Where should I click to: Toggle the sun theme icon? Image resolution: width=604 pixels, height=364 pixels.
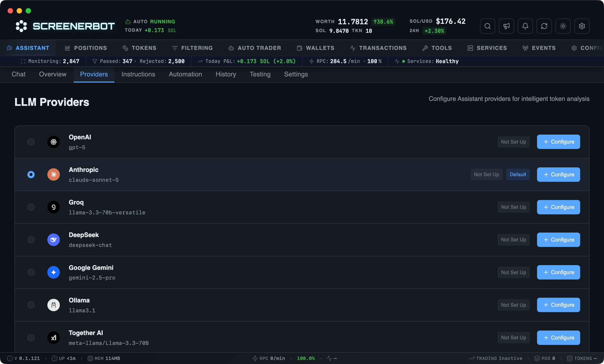point(563,26)
